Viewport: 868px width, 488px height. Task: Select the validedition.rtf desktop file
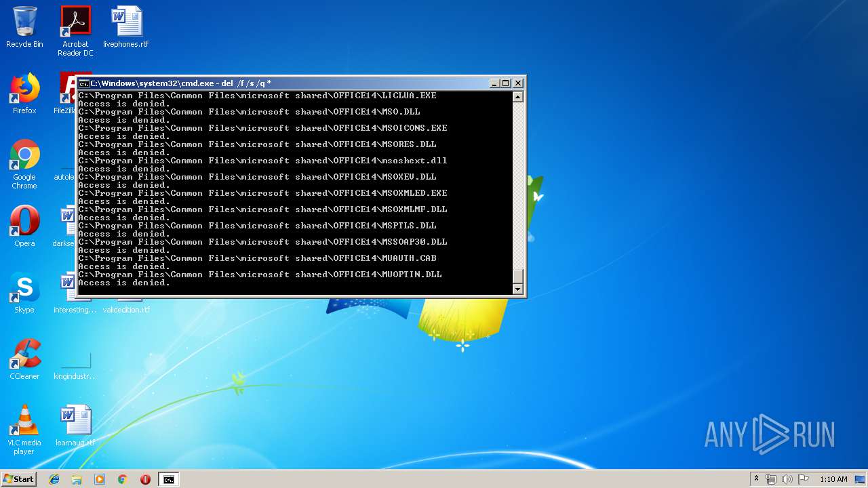pyautogui.click(x=126, y=305)
